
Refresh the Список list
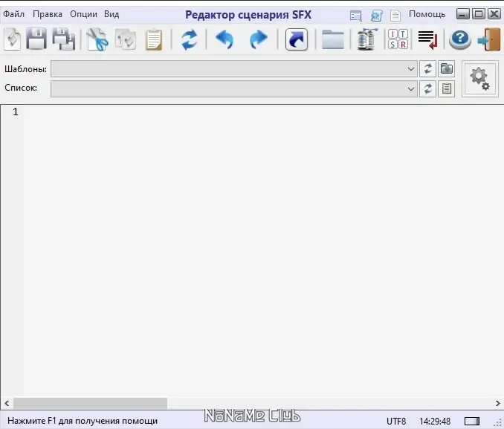(x=427, y=88)
